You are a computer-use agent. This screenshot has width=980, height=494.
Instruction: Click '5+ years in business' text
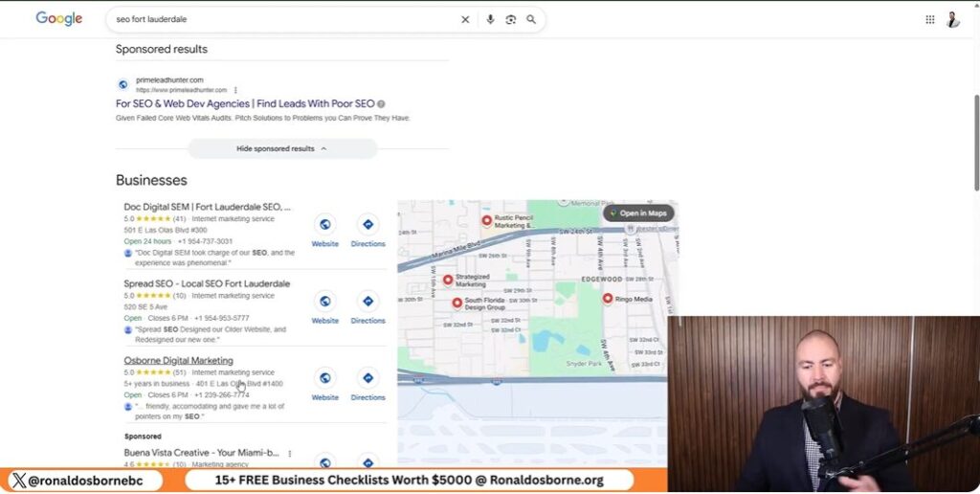coord(156,384)
